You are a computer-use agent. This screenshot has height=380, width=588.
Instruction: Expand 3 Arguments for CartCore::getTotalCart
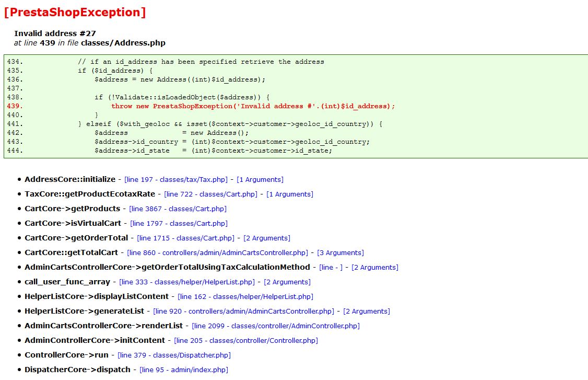[340, 252]
